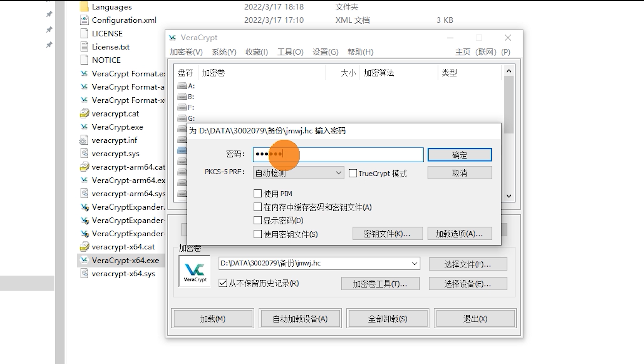
Task: Select drive A: icon in drive list
Action: pyautogui.click(x=182, y=86)
